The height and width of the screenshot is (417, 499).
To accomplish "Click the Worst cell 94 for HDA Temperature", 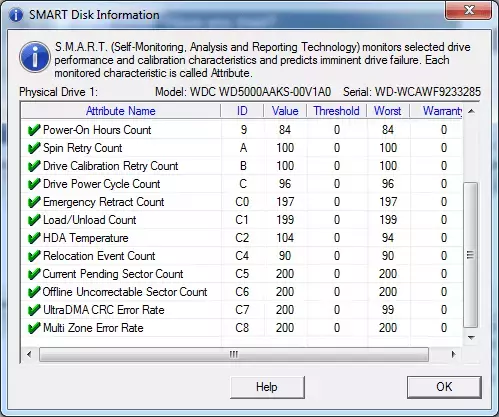I will pyautogui.click(x=388, y=238).
